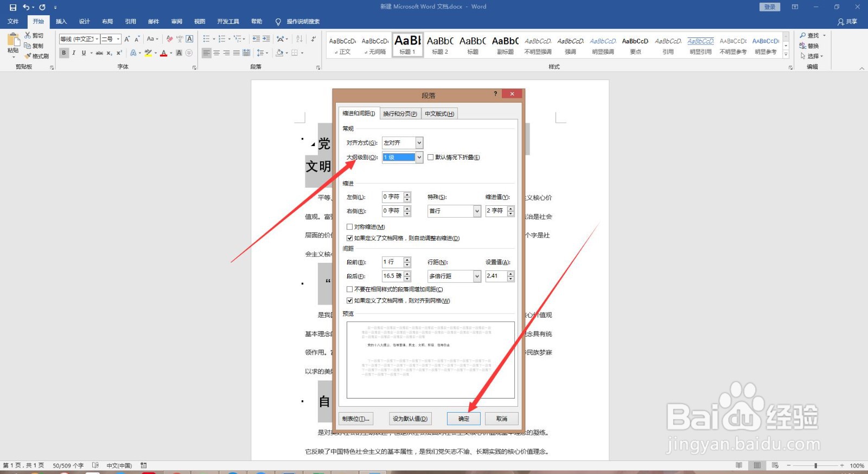Open the 行距 (line spacing) dropdown
This screenshot has height=474, width=868.
(x=477, y=276)
